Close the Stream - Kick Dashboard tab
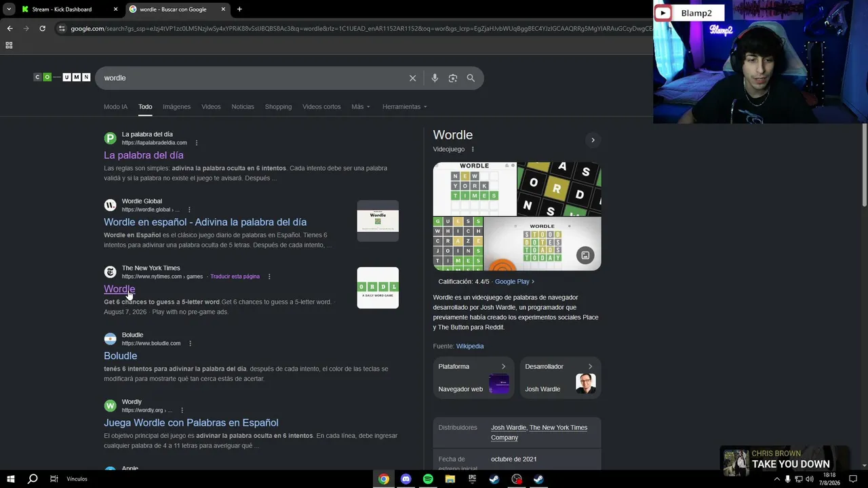868x488 pixels. coord(115,9)
